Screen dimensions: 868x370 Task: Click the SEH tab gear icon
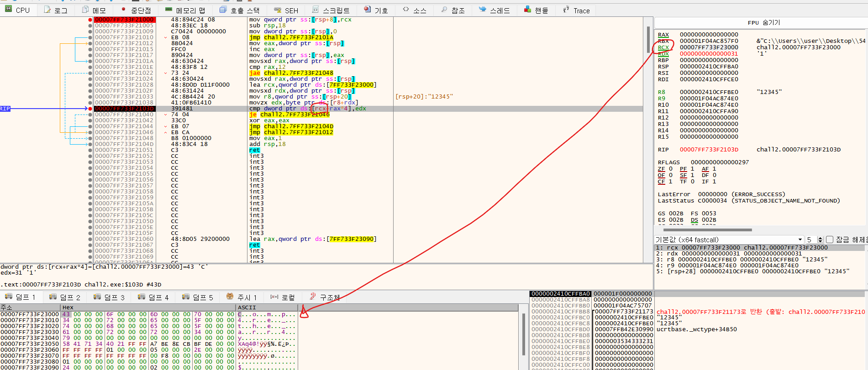[x=278, y=10]
